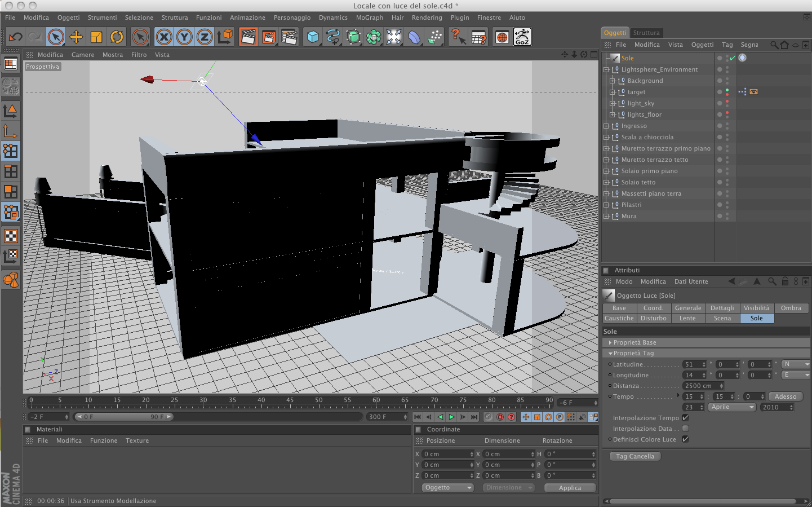Enable Interpolazione Data checkbox
This screenshot has width=812, height=507.
tap(685, 429)
